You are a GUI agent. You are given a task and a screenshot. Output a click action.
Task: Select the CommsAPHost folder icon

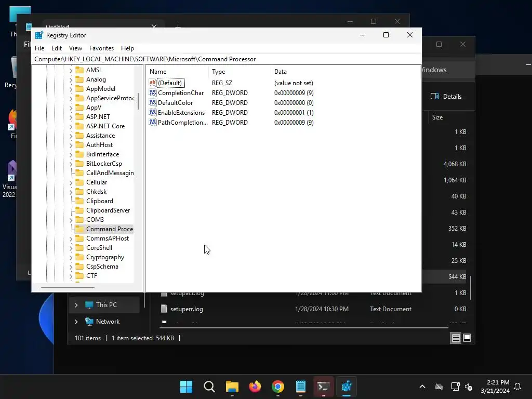click(x=79, y=238)
